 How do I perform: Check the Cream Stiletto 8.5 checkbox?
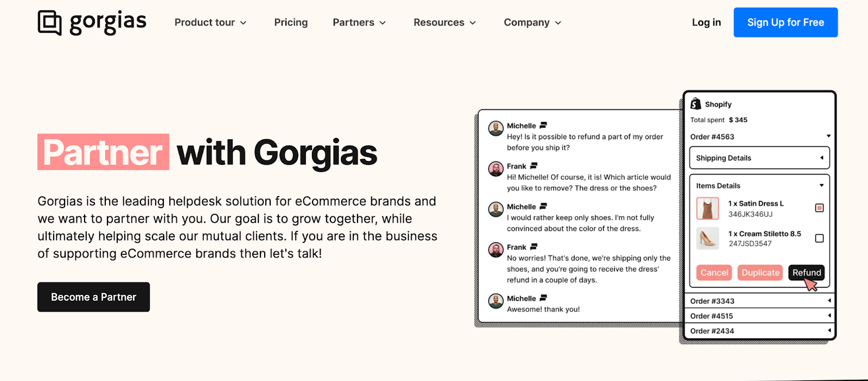[x=819, y=238]
